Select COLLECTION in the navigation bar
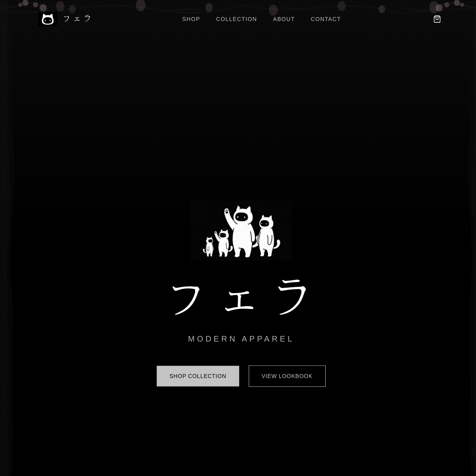The width and height of the screenshot is (476, 476). 236,19
